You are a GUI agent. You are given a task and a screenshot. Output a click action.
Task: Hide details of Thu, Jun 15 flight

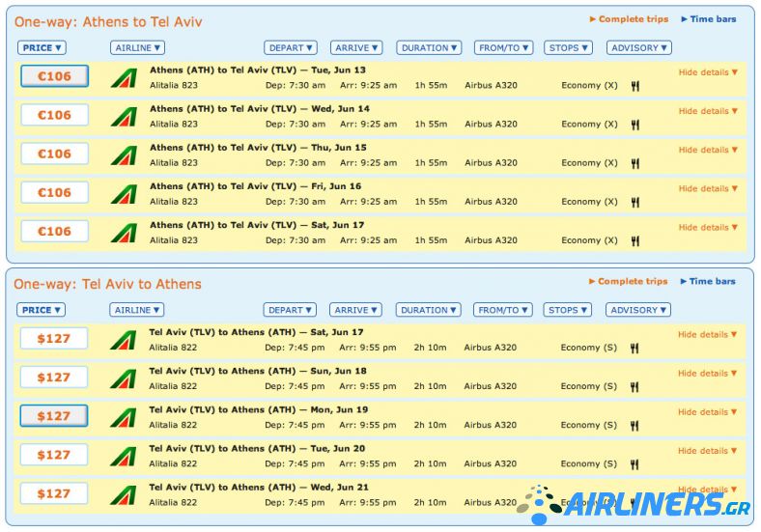point(708,150)
